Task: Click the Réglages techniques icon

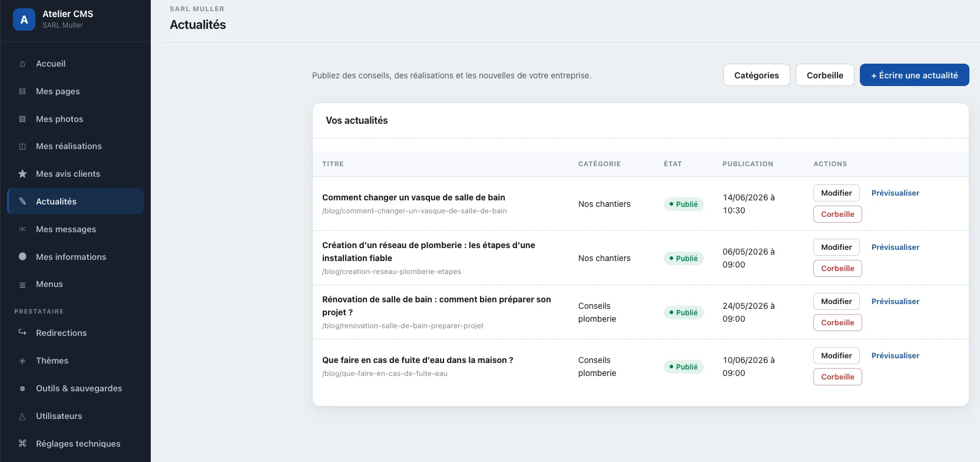Action: pyautogui.click(x=22, y=444)
